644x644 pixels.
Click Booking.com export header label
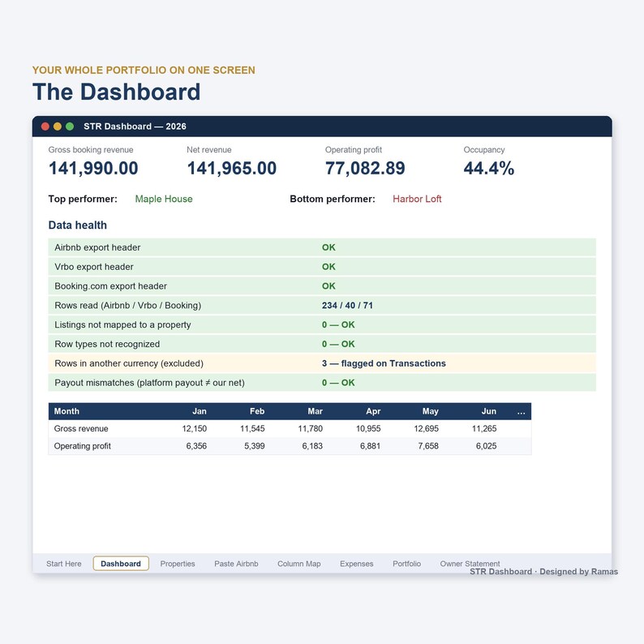pos(111,286)
